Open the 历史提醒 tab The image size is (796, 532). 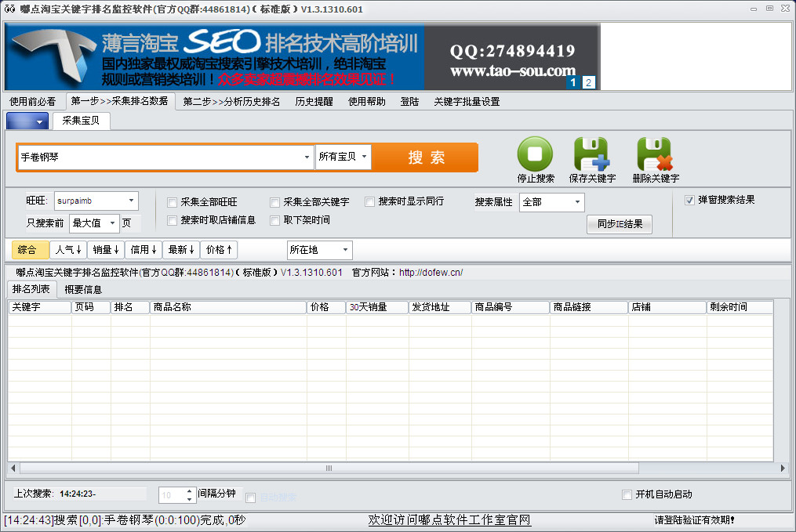[x=314, y=101]
